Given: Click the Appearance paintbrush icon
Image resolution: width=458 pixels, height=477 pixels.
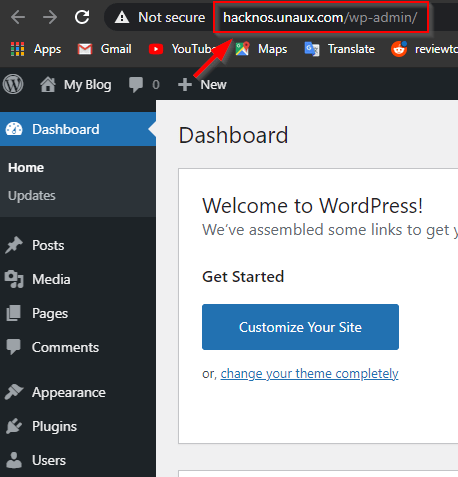Looking at the screenshot, I should click(x=14, y=392).
